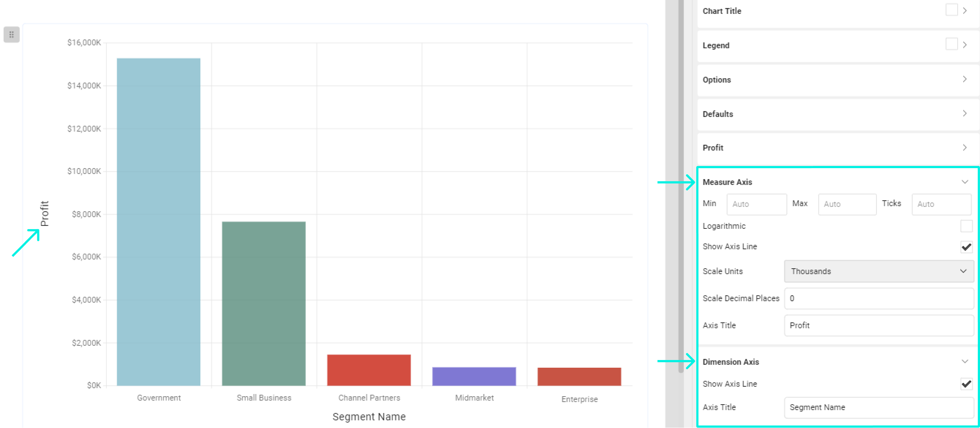
Task: Expand the Options section
Action: (x=964, y=79)
